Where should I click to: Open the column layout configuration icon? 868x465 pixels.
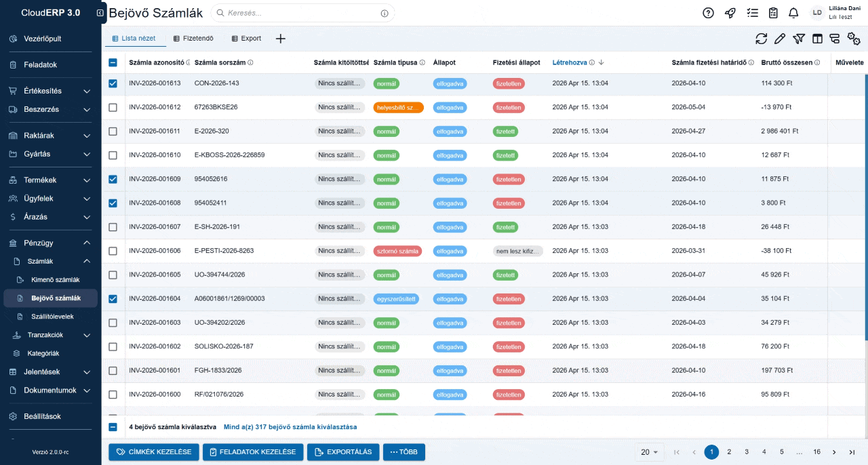818,39
